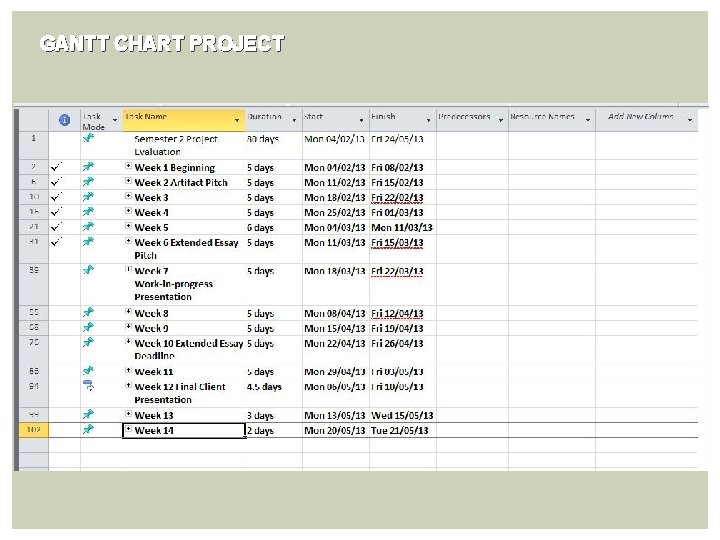This screenshot has height=540, width=720.
Task: Expand Week 12 Final Client Presentation task
Action: [129, 385]
